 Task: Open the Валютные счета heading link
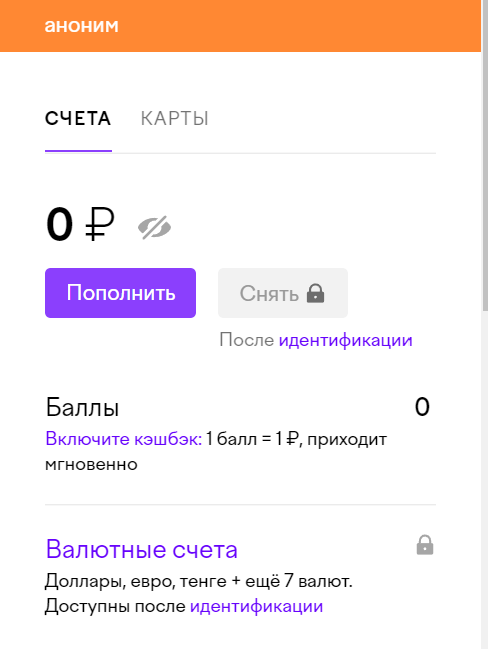pyautogui.click(x=142, y=550)
